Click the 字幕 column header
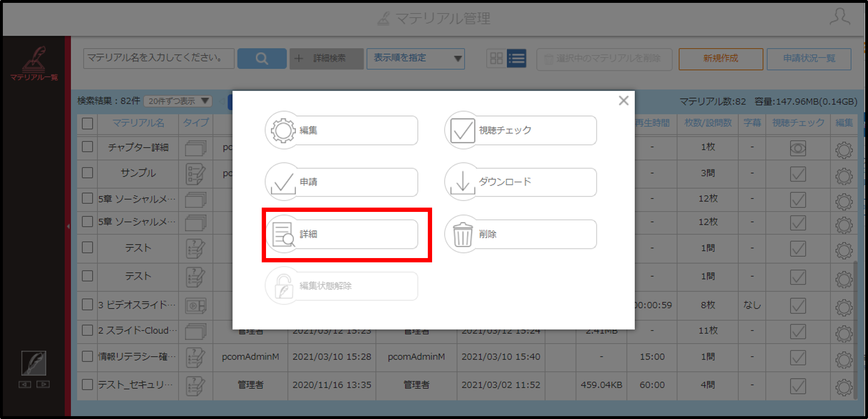 tap(752, 123)
